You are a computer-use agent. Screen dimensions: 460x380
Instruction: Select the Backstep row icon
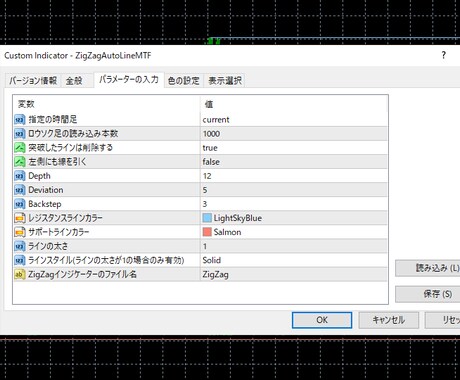[20, 204]
